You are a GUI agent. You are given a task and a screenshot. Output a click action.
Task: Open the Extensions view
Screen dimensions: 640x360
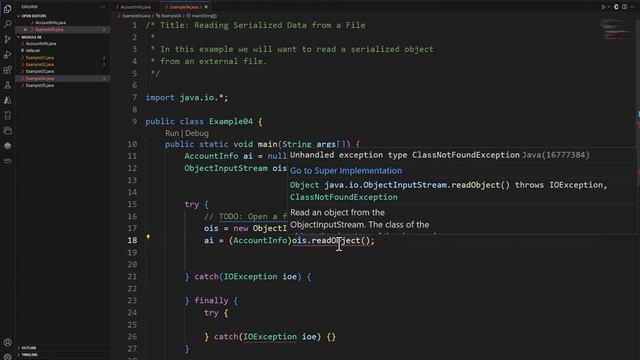pyautogui.click(x=7, y=70)
